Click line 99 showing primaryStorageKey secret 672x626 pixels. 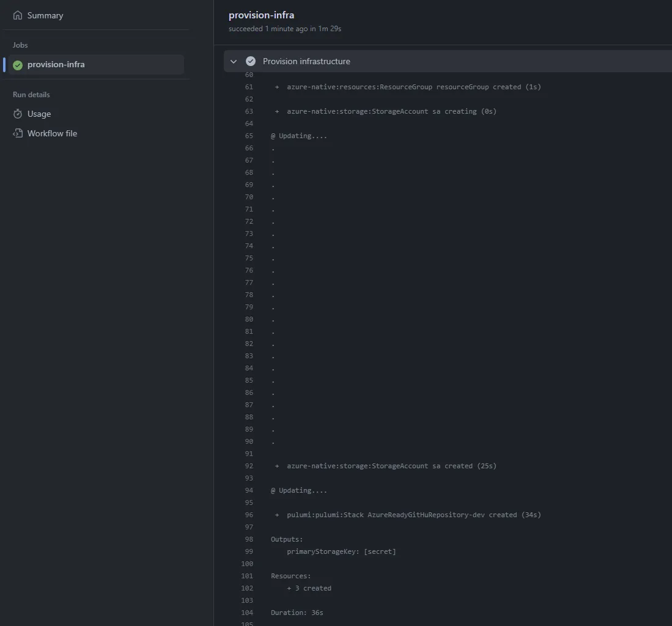pyautogui.click(x=248, y=551)
